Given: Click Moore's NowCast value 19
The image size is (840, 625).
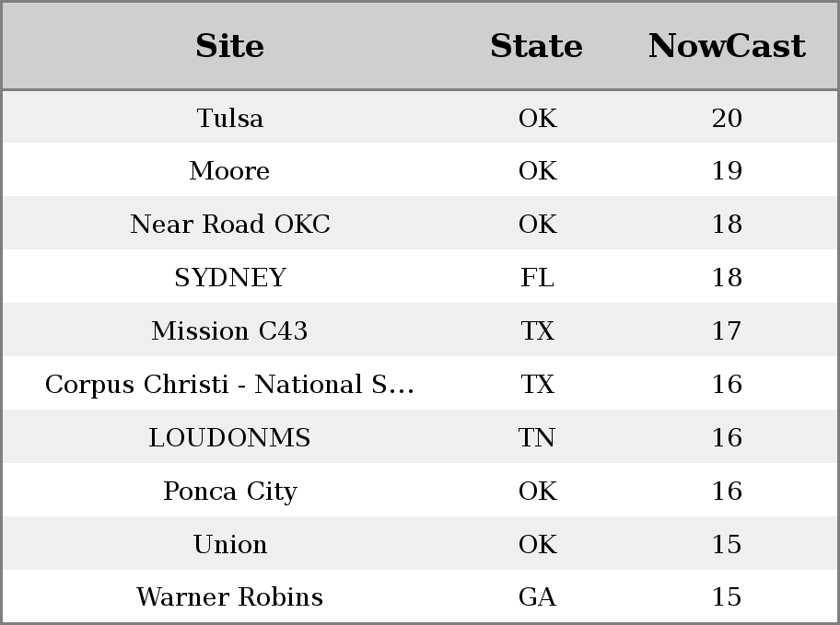Looking at the screenshot, I should point(727,171).
